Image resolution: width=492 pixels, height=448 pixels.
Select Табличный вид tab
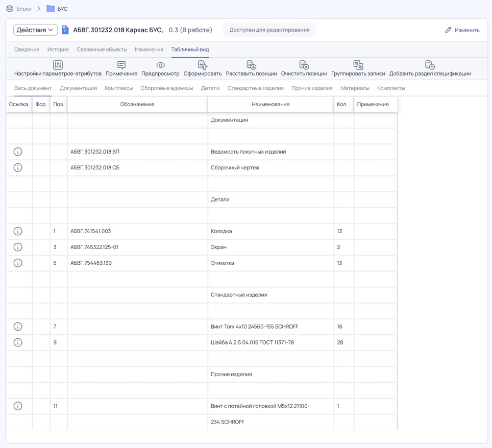click(190, 49)
